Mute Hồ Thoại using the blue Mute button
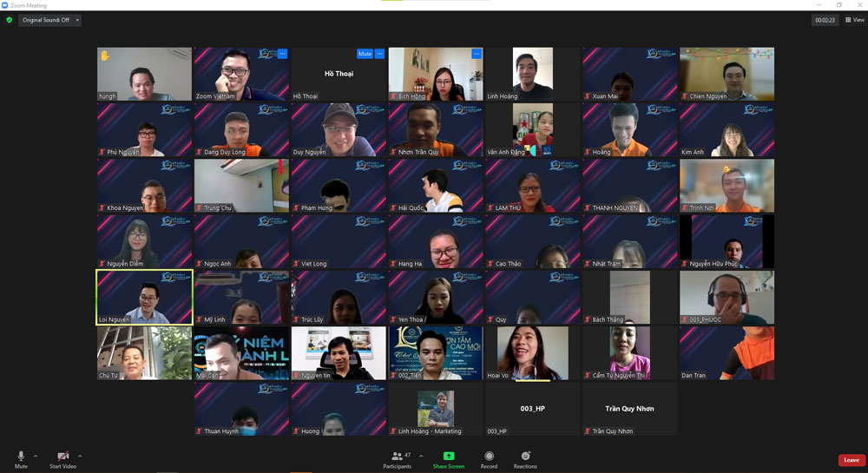868x473 pixels. (365, 54)
